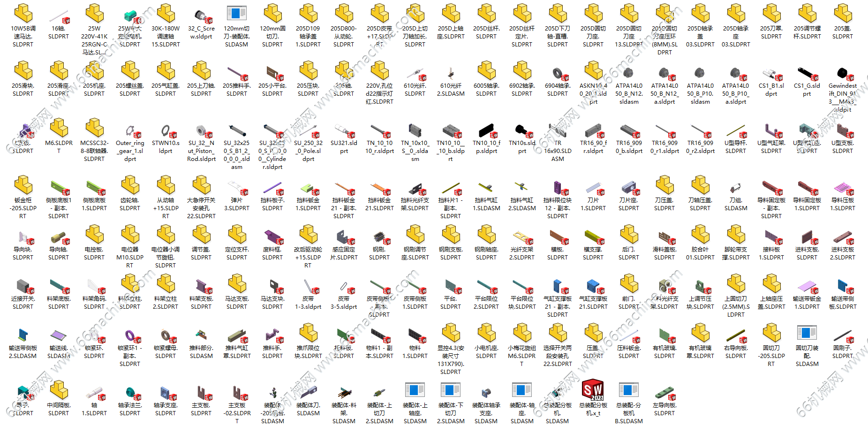Click the CS1_G.sldprt file icon
This screenshot has height=434, width=868.
coord(807,73)
